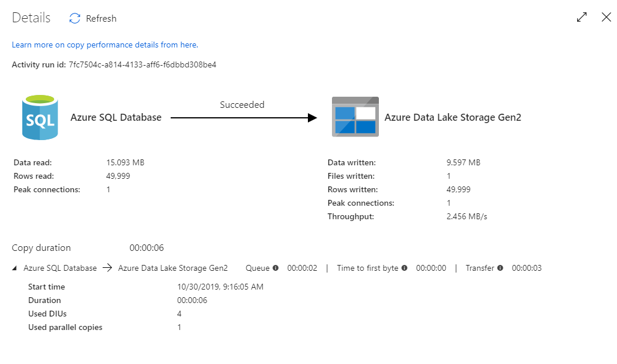The image size is (617, 364).
Task: Click the Azure Data Lake Storage Gen2 heading
Action: [453, 117]
